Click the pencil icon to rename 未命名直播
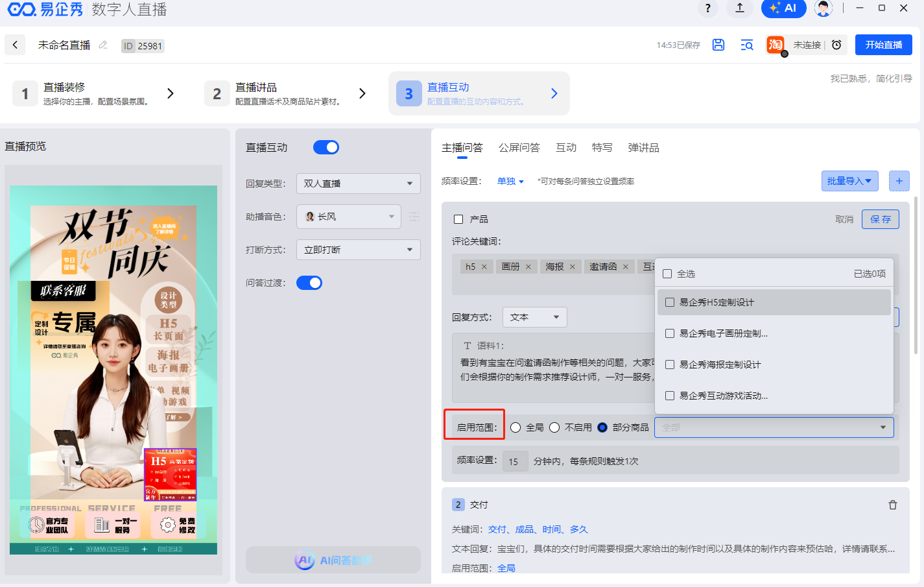924x587 pixels. [103, 45]
